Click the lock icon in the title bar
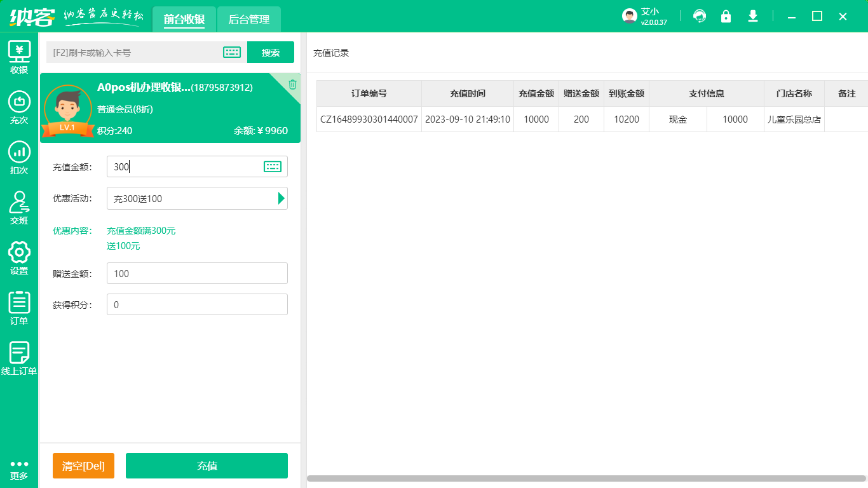 pos(726,16)
